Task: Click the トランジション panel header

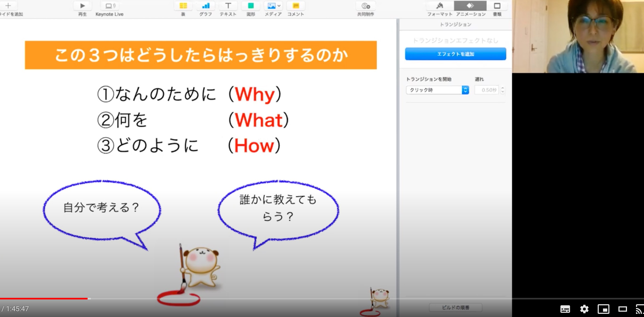Action: [x=456, y=24]
